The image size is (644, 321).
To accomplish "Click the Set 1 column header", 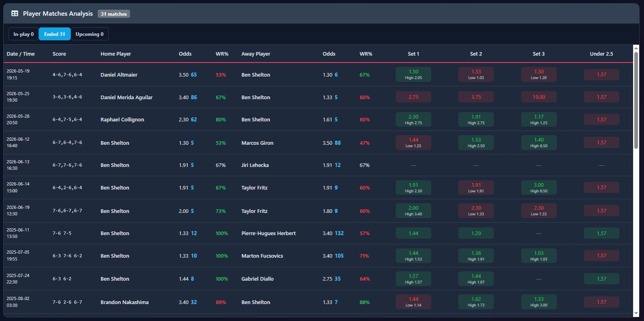I will click(x=413, y=54).
